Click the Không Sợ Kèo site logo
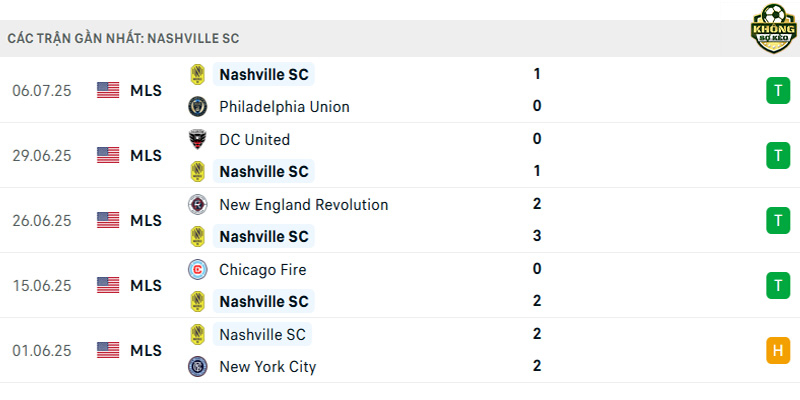 tap(773, 29)
